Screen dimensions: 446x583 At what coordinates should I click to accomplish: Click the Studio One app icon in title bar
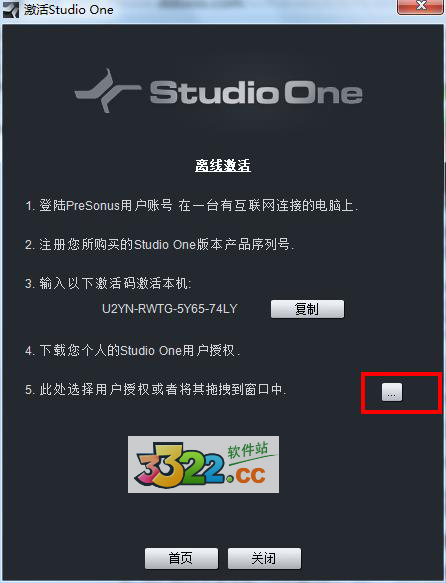point(10,9)
